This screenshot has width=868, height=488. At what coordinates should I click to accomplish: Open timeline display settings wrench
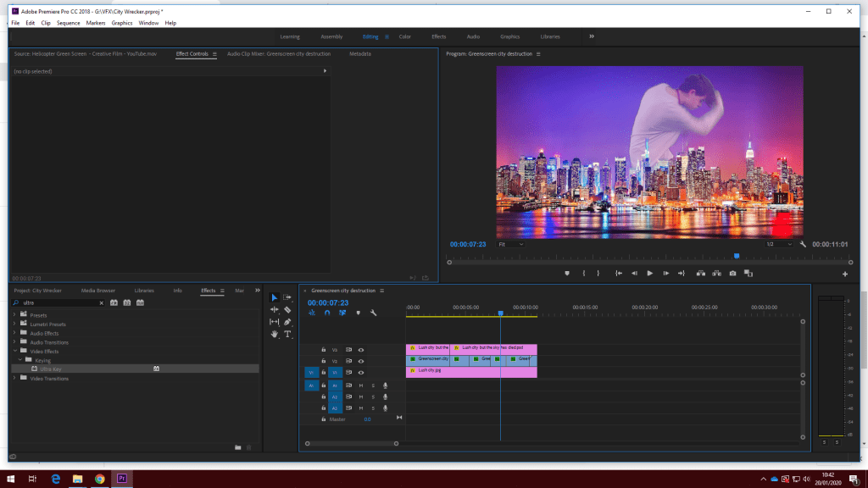[373, 313]
